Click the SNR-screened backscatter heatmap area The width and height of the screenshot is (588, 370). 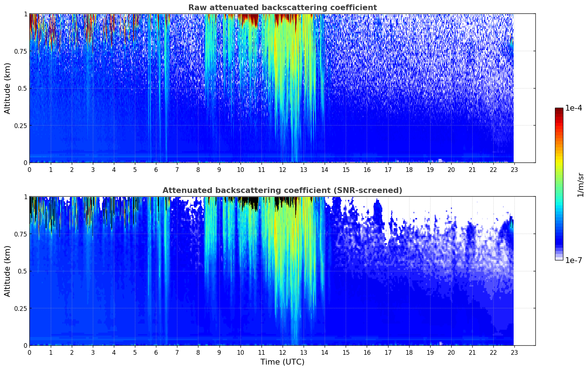[x=282, y=271]
